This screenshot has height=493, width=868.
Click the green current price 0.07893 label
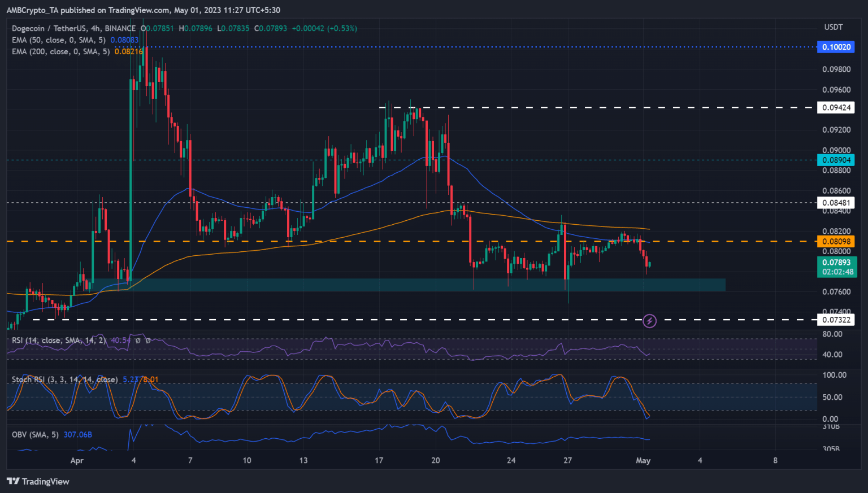836,263
